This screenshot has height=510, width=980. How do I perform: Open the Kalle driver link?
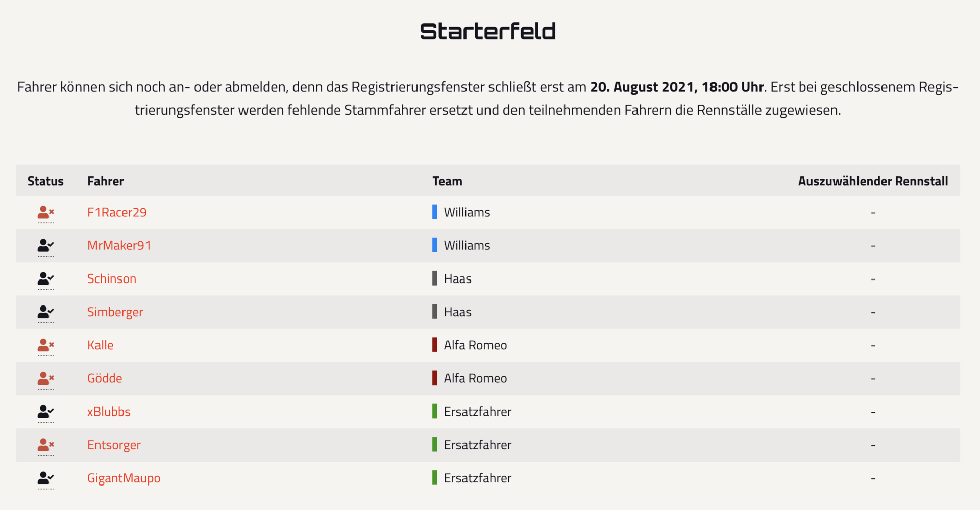pos(100,345)
